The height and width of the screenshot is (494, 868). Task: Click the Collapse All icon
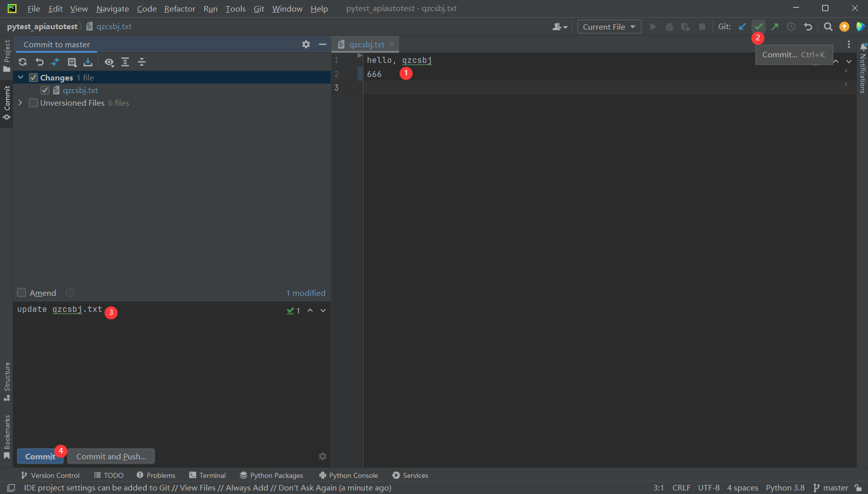tap(142, 62)
